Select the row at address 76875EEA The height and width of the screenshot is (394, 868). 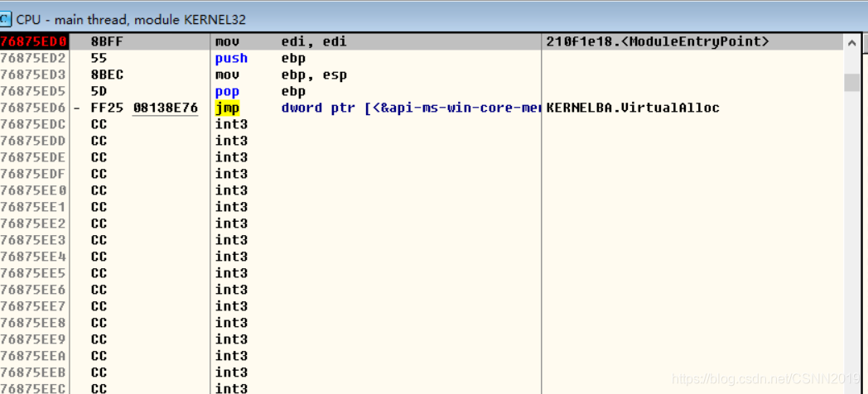tap(422, 357)
